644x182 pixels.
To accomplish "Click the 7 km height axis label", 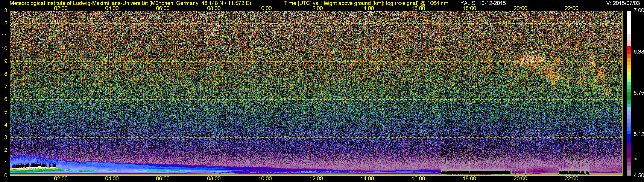I will pos(6,87).
